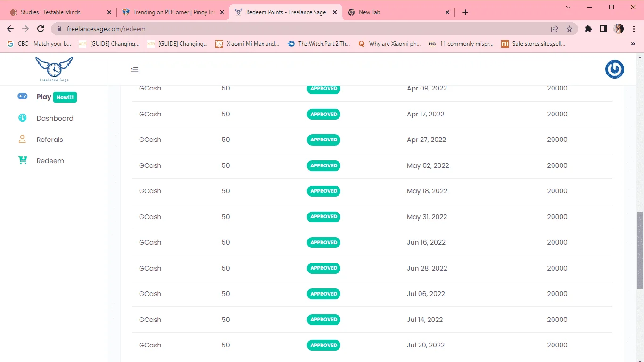Image resolution: width=644 pixels, height=362 pixels.
Task: Click GCash in the Apr 09 row
Action: [150, 88]
